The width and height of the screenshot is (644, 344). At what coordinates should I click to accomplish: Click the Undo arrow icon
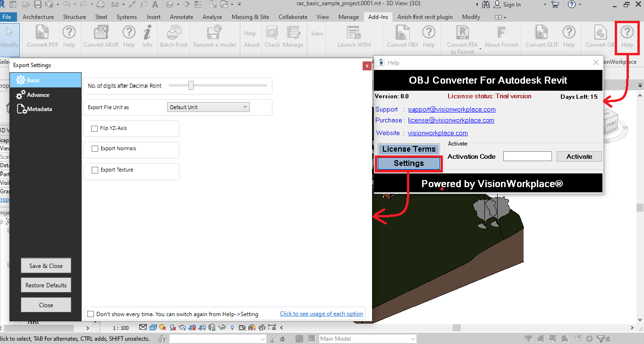click(66, 5)
